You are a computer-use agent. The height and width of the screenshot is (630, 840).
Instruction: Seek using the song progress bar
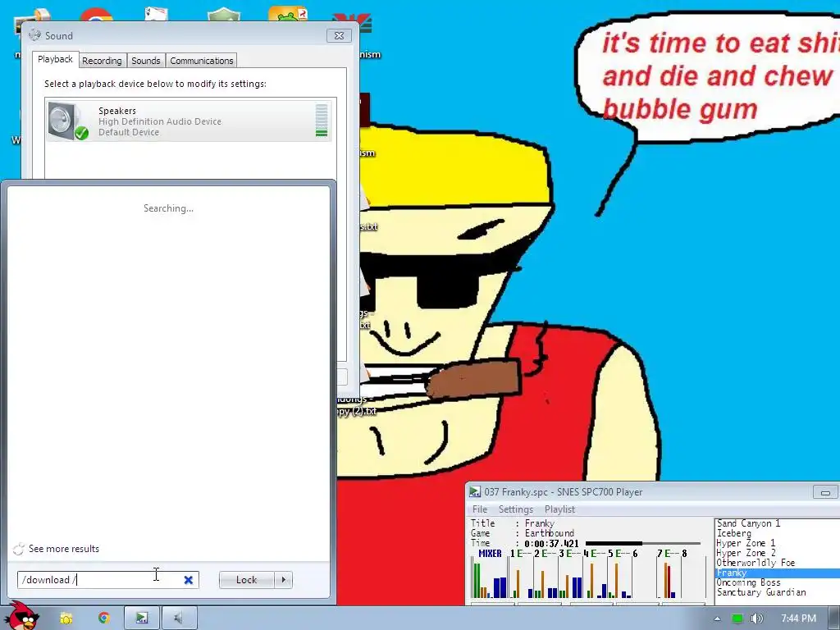(643, 543)
